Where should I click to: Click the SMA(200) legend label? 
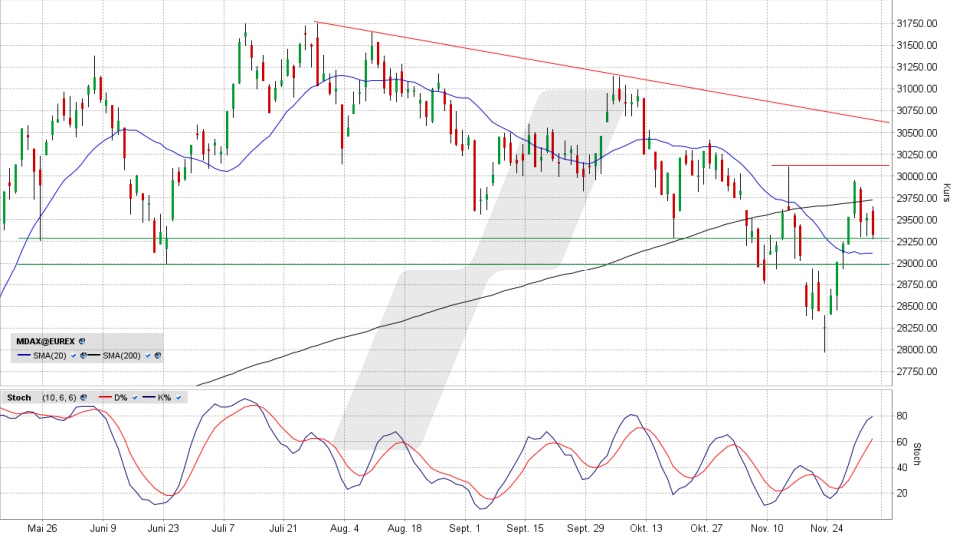click(x=122, y=356)
